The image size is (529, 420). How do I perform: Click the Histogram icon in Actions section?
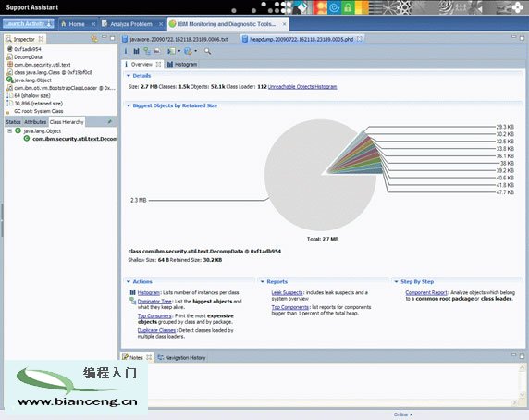click(132, 292)
